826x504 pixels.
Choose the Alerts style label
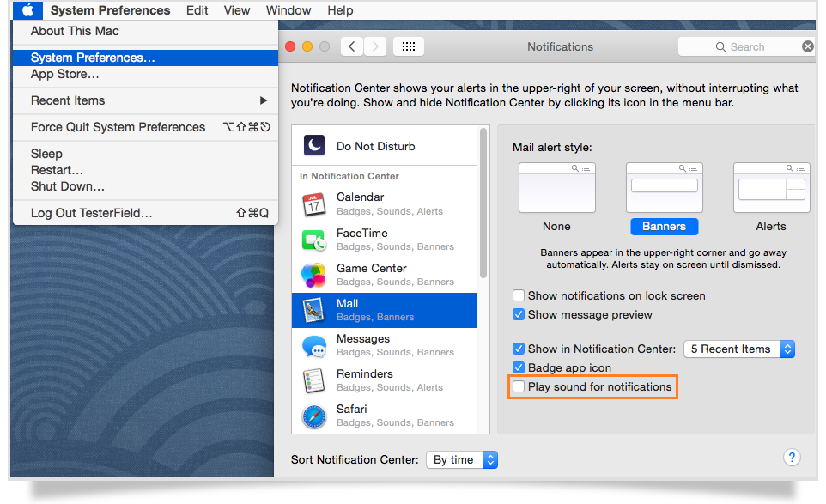coord(771,227)
